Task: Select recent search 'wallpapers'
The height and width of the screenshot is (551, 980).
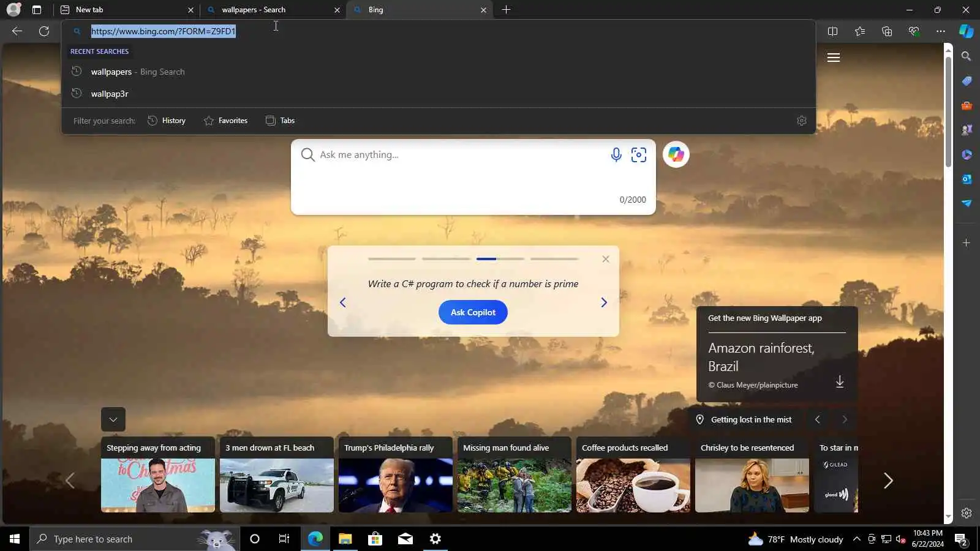Action: 439,72
